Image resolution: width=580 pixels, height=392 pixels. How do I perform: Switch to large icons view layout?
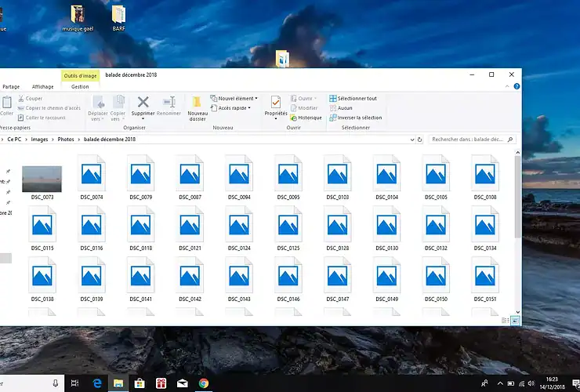(515, 321)
